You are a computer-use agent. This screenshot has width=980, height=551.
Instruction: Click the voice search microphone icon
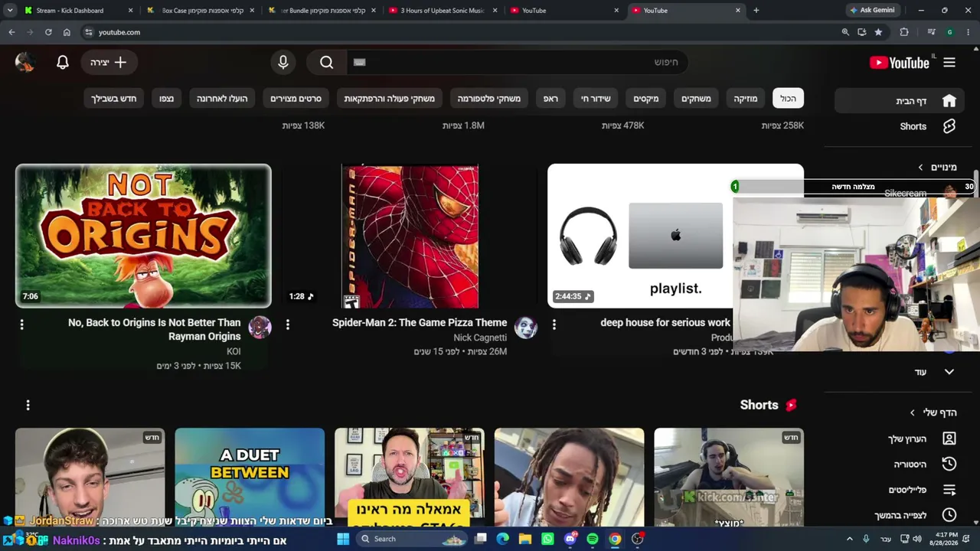(283, 63)
